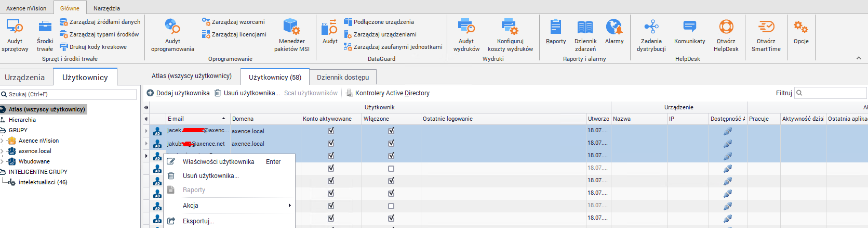Open the Akcja submenu arrow

point(289,206)
